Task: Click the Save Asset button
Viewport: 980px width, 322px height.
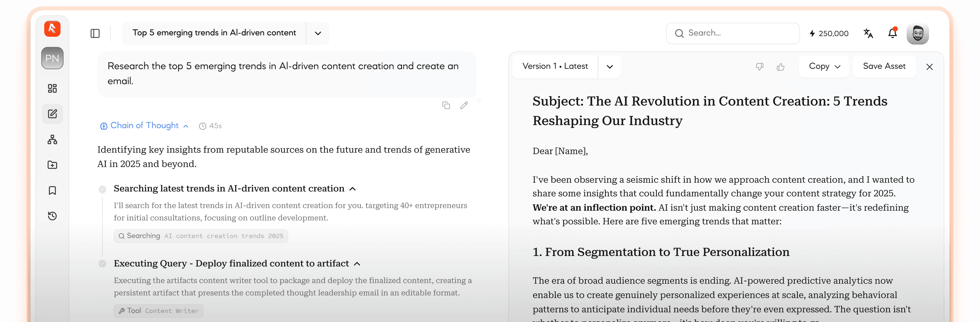Action: tap(884, 66)
